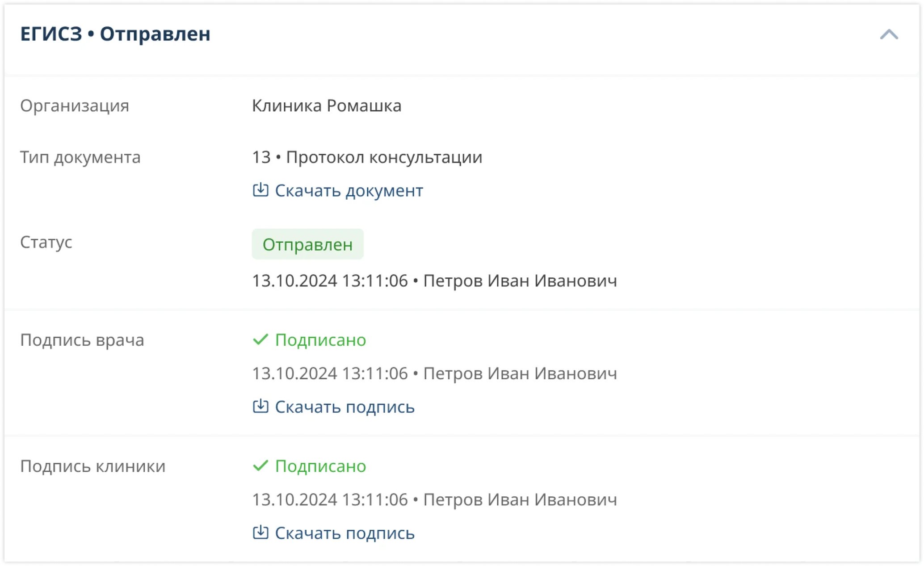Screen dimensions: 924x566
Task: Click the download icon beside clinic's Скачать подпись
Action: tap(260, 533)
